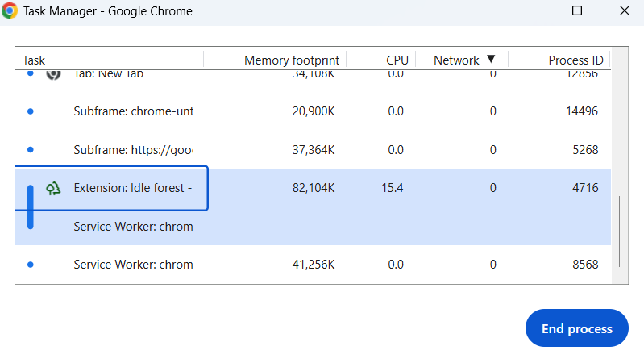This screenshot has height=363, width=644.
Task: Maximize the Task Manager window
Action: click(x=576, y=11)
